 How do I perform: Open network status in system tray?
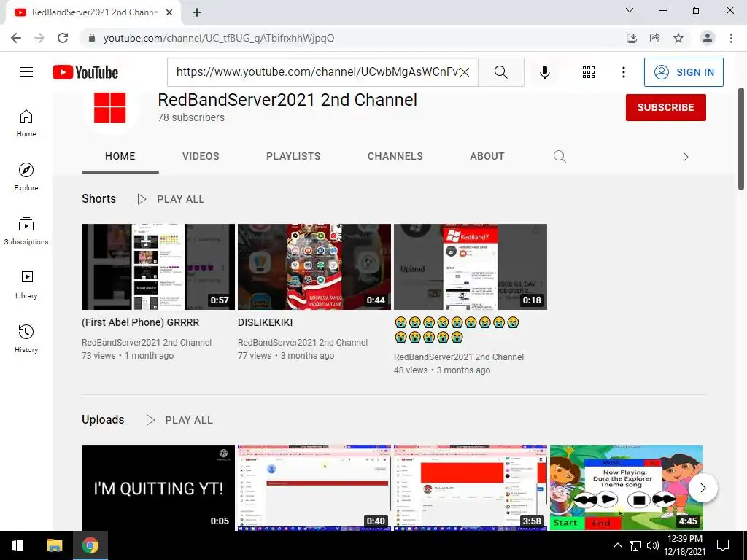[635, 545]
